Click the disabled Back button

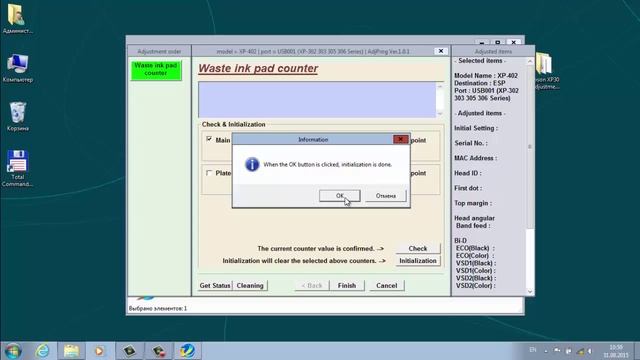coord(312,285)
